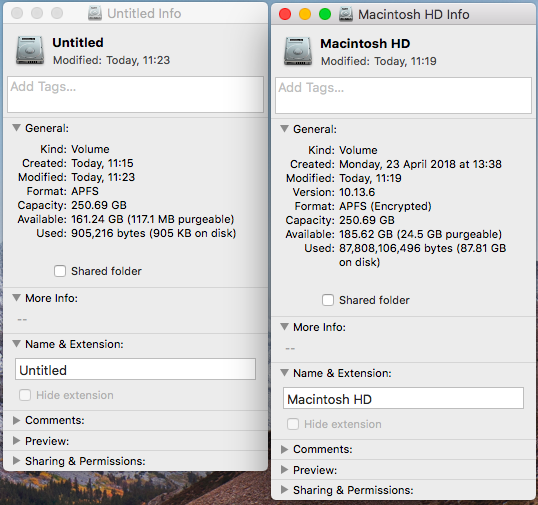Click Modified Today, 11:19 in Macintosh HD General section
Viewport: 538px width, 505px height.
(370, 178)
